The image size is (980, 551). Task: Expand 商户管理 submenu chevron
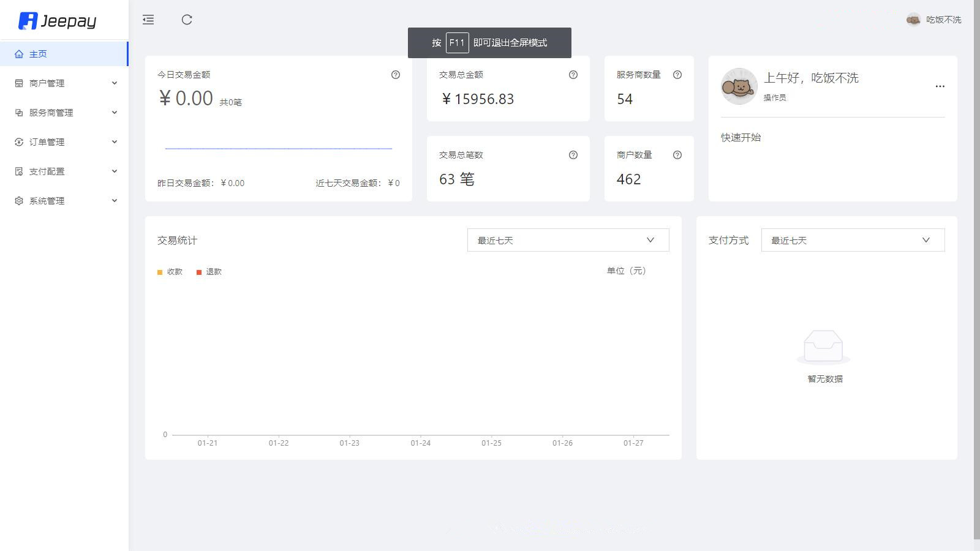coord(115,83)
